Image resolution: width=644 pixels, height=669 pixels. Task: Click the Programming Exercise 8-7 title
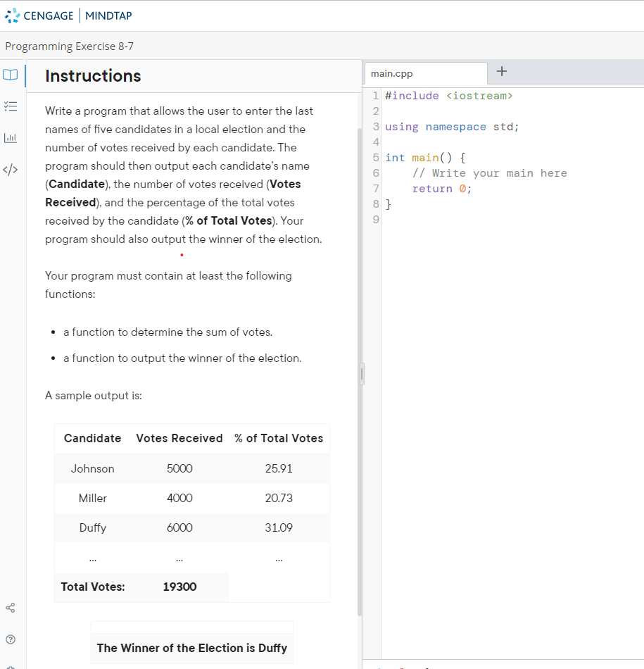(69, 46)
